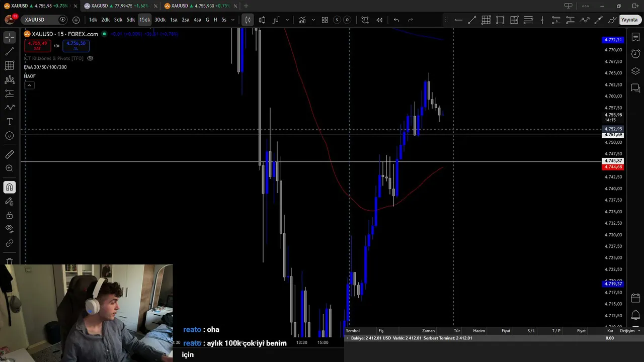Open the candlestick bar-style button
Viewport: 644px width, 362px height.
[x=248, y=20]
